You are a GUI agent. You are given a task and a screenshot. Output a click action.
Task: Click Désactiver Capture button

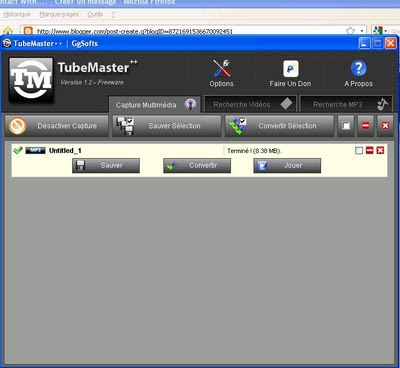pos(56,126)
